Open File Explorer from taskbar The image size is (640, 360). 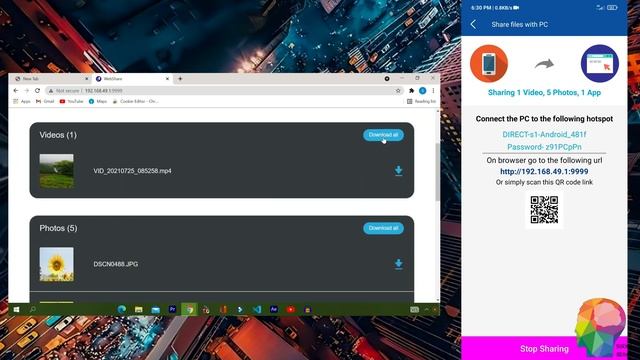coord(139,310)
